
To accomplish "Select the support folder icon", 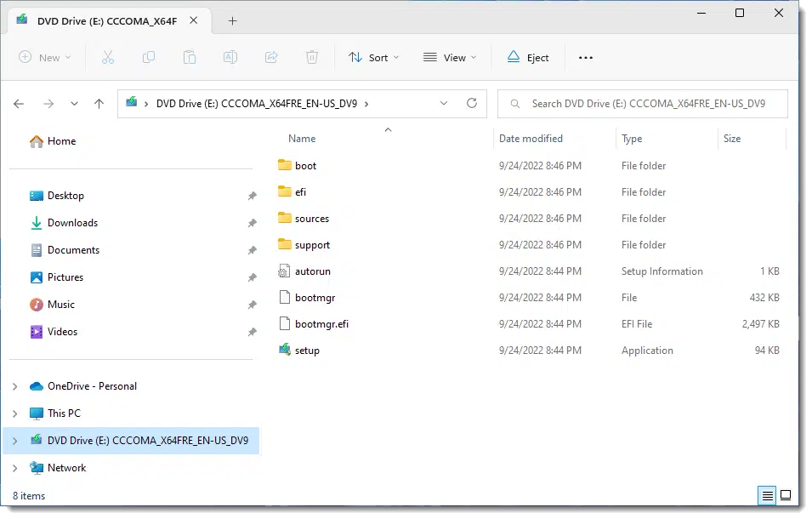I will coord(284,244).
